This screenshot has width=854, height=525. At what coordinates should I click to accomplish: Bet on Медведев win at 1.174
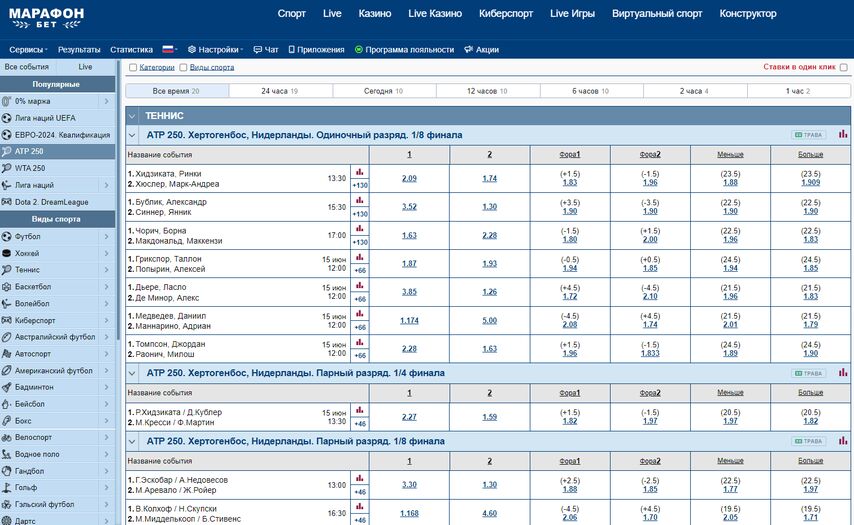409,321
